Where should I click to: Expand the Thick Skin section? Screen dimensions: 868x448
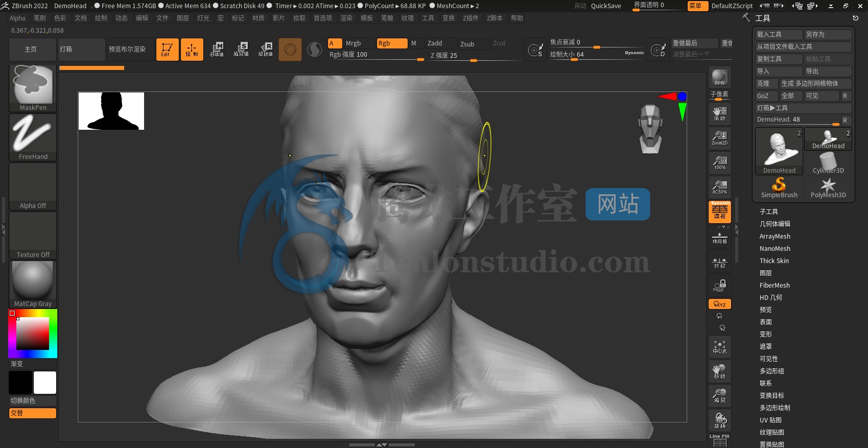[775, 261]
